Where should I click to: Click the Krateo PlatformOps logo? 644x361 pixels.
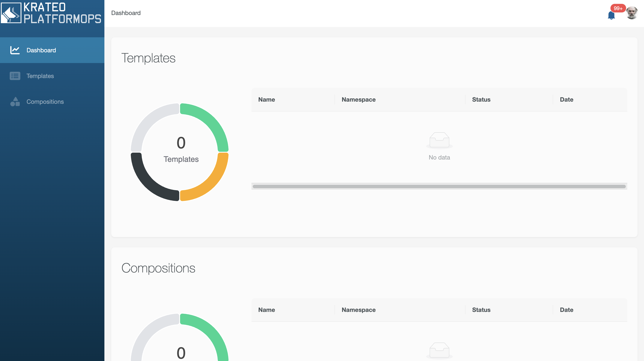tap(51, 13)
